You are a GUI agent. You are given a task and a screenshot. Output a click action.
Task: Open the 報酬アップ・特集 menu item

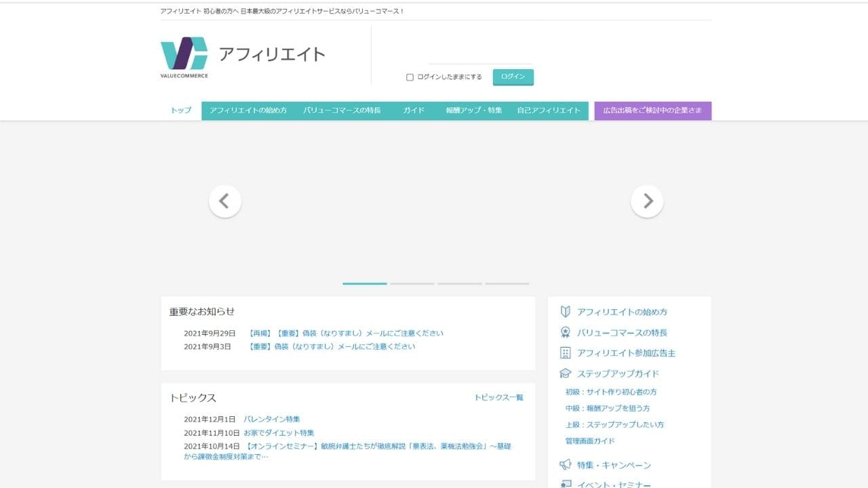point(474,110)
